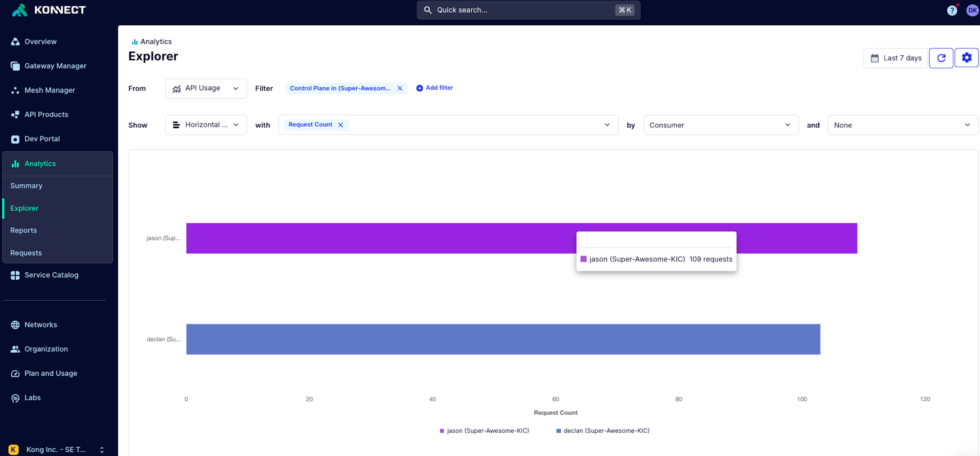Open the DK user avatar menu
Viewport: 980px width, 456px height.
click(x=972, y=10)
